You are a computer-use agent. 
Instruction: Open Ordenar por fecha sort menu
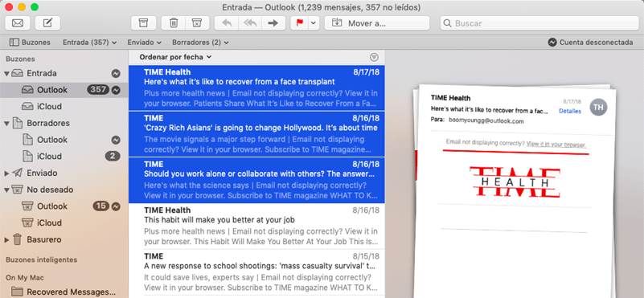175,57
